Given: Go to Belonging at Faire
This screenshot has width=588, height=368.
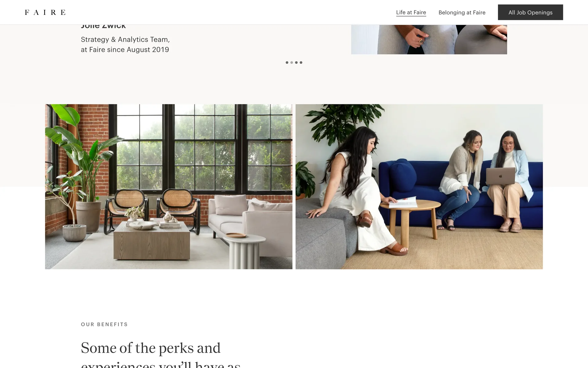Looking at the screenshot, I should (462, 12).
